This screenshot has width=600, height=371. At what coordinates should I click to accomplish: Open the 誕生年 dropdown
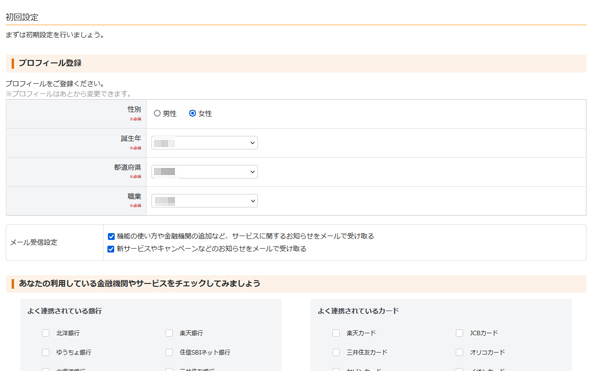(x=204, y=143)
